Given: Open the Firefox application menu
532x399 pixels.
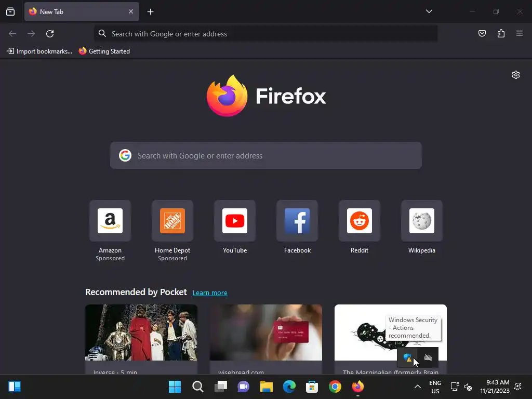Looking at the screenshot, I should click(520, 33).
